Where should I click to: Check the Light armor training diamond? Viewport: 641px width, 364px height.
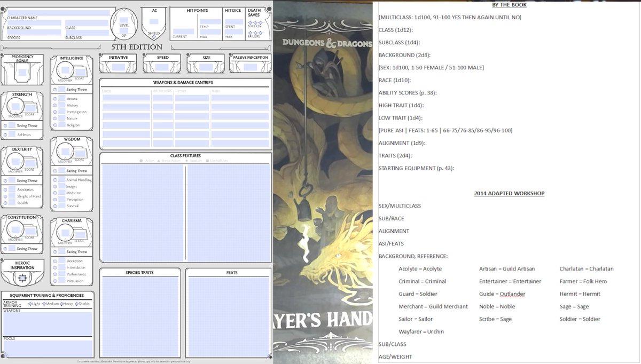tap(31, 304)
